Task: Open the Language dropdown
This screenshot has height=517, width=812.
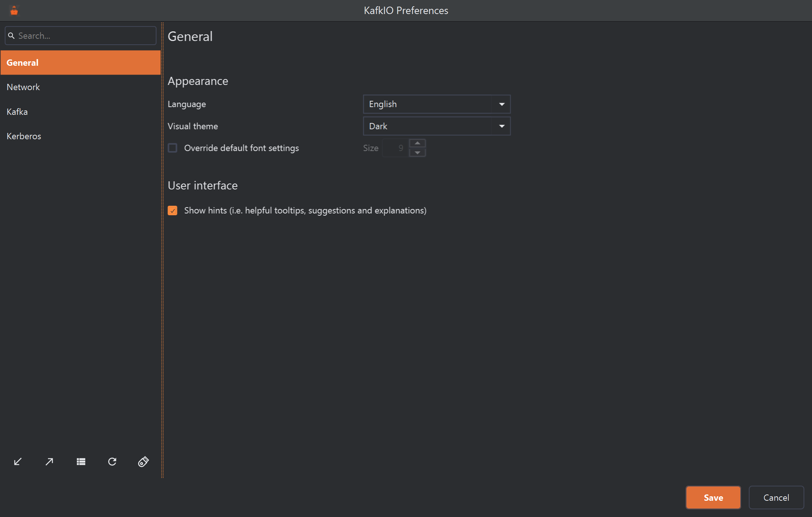Action: [437, 104]
